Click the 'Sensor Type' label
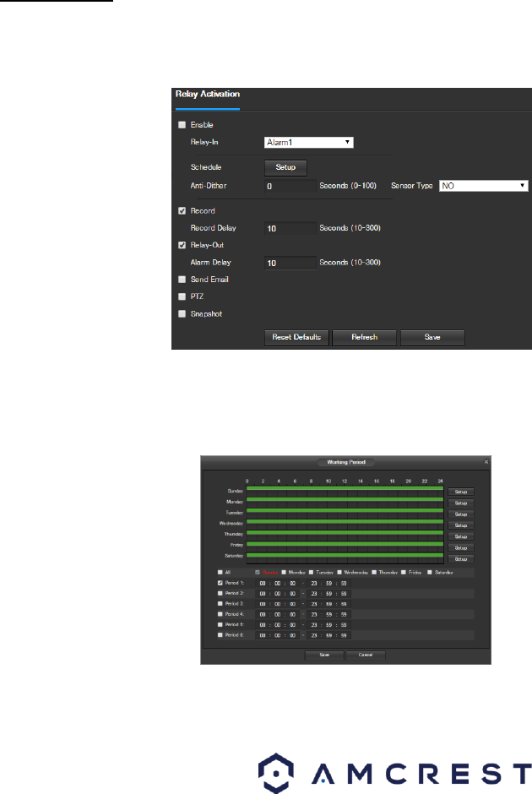 tap(411, 186)
